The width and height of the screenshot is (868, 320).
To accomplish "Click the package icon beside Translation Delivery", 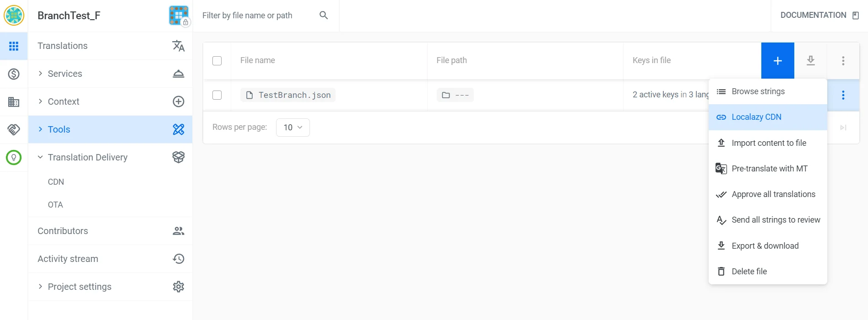I will [178, 157].
